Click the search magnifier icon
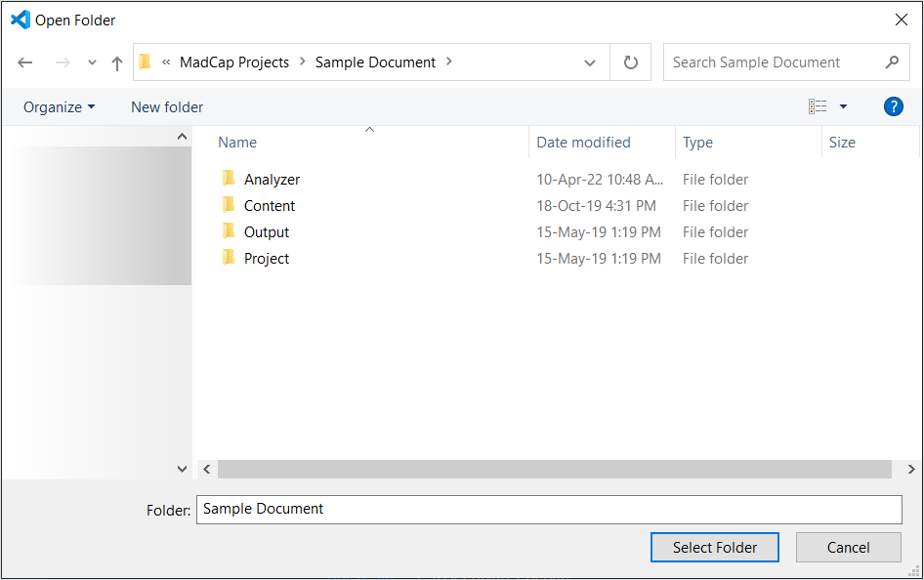The width and height of the screenshot is (924, 580). click(x=891, y=62)
